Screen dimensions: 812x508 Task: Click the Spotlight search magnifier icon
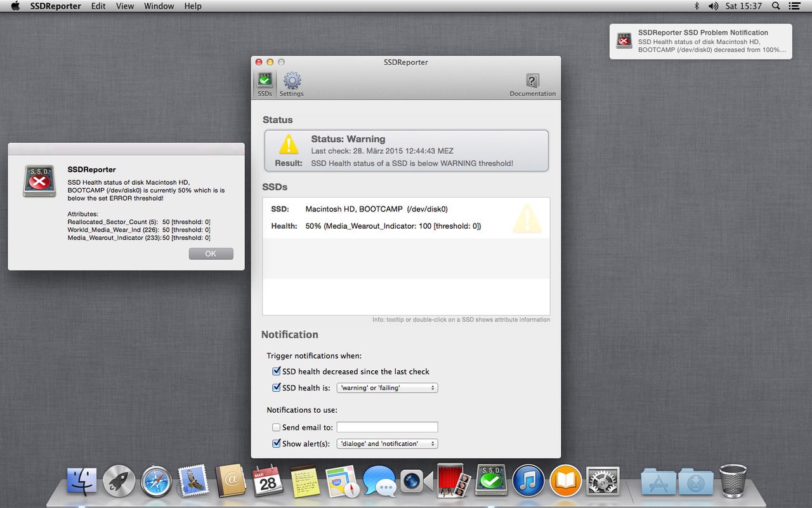(x=776, y=6)
